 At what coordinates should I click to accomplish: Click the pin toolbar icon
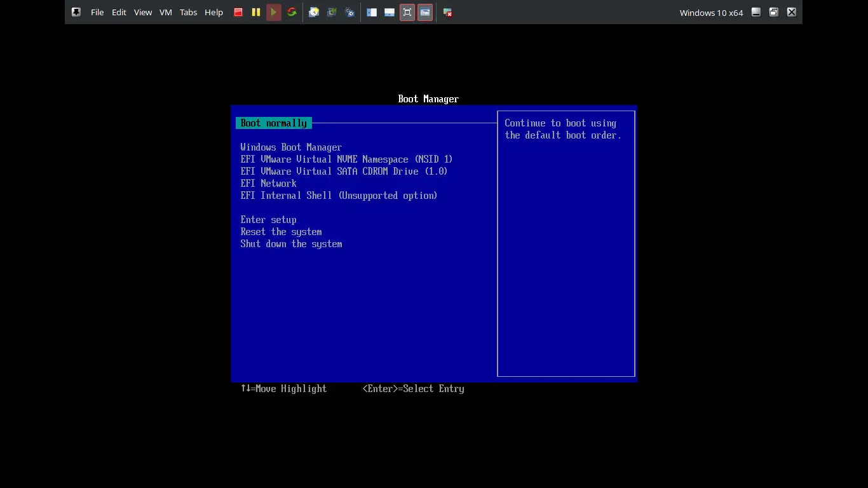[76, 12]
